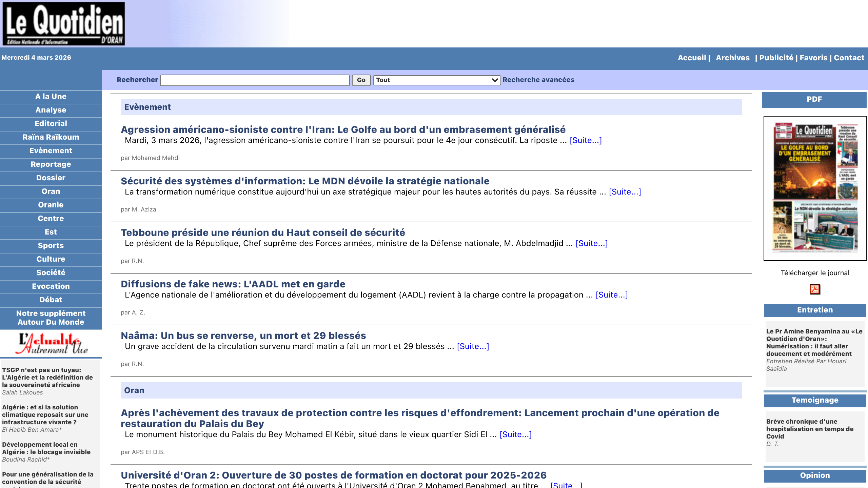Open the Tebboune Haut conseil article headline
The height and width of the screenshot is (488, 868).
coord(263,232)
